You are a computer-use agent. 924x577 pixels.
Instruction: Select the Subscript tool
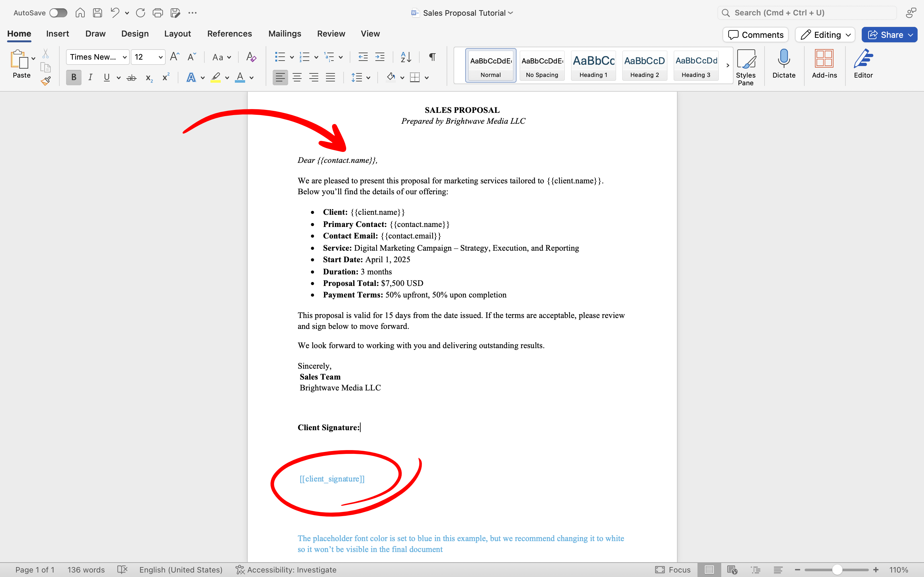pos(149,78)
